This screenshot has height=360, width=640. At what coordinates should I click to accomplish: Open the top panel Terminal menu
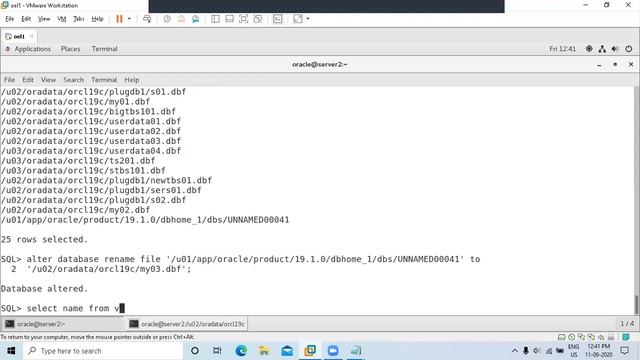(104, 49)
